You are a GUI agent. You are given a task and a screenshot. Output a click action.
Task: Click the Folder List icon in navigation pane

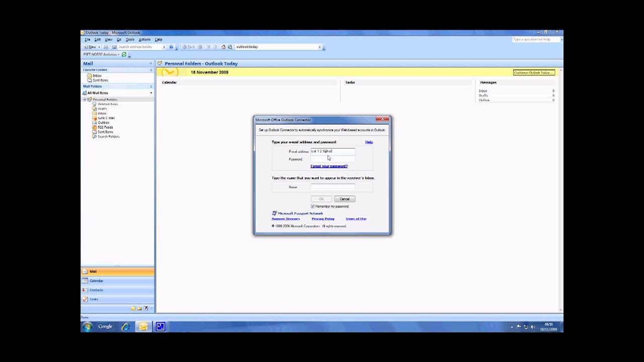139,308
